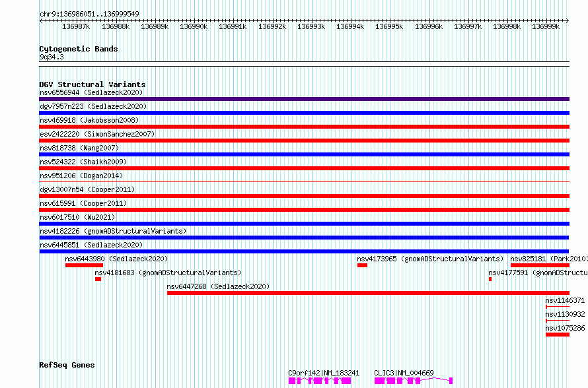Click the red nsv469918 variant bar
The image size is (588, 388).
click(304, 127)
